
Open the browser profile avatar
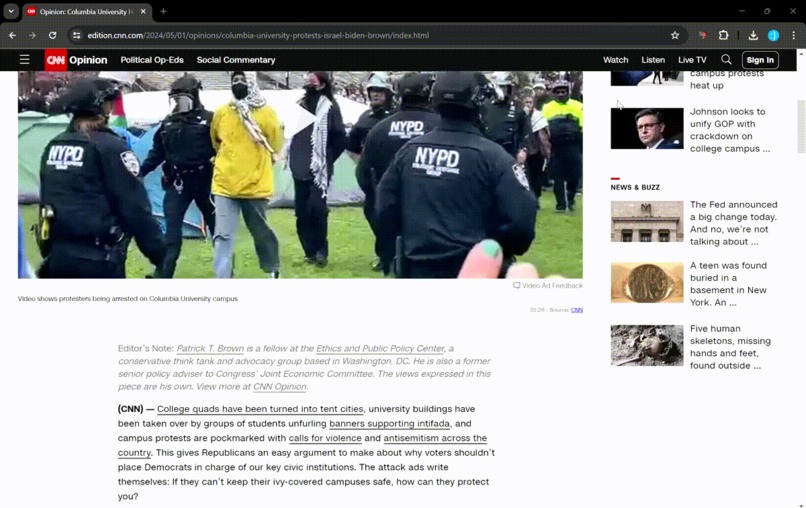[773, 35]
